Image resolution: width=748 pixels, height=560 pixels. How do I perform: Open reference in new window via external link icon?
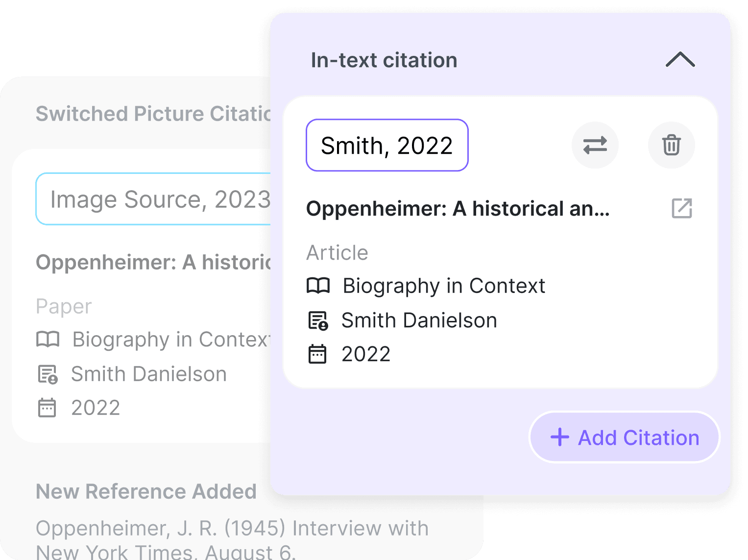[682, 209]
